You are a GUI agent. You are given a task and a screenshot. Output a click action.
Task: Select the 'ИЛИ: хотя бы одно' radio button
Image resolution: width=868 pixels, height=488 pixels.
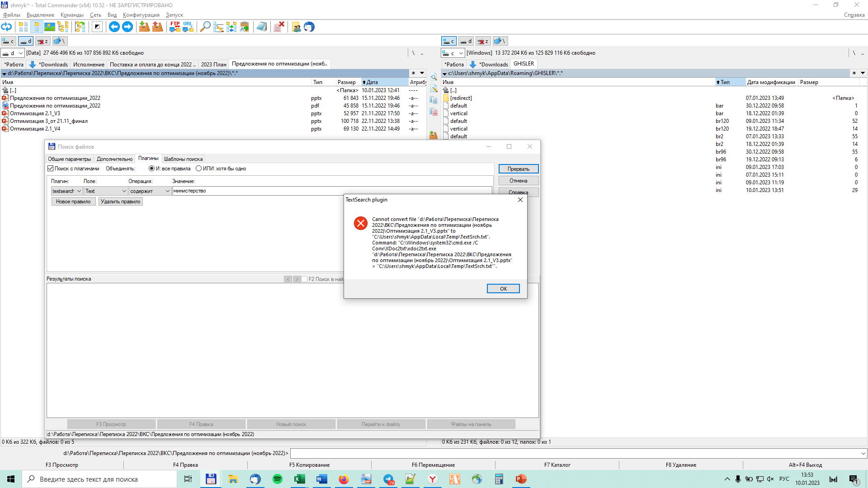coord(198,169)
